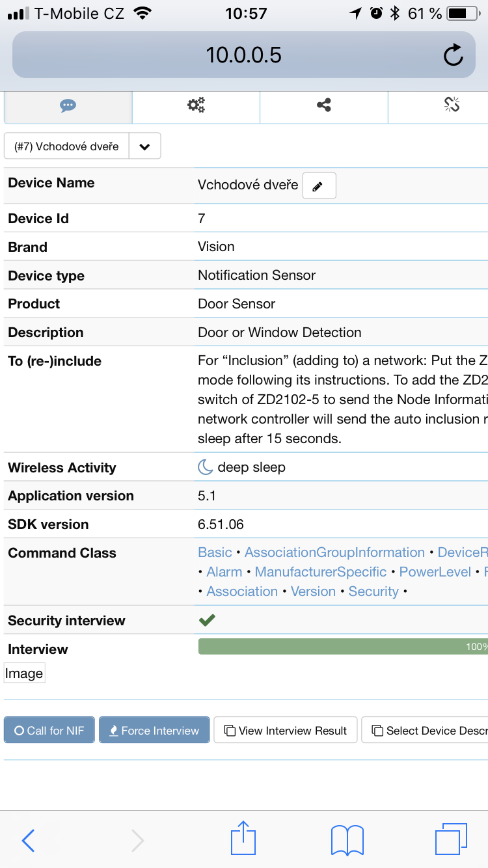The width and height of the screenshot is (488, 868).
Task: Tap the Safari share icon
Action: pyautogui.click(x=243, y=839)
